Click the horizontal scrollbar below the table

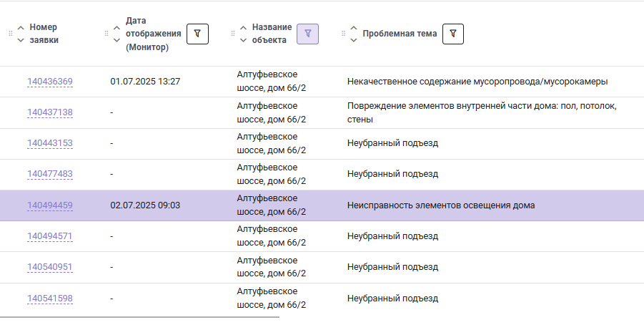pos(139,317)
